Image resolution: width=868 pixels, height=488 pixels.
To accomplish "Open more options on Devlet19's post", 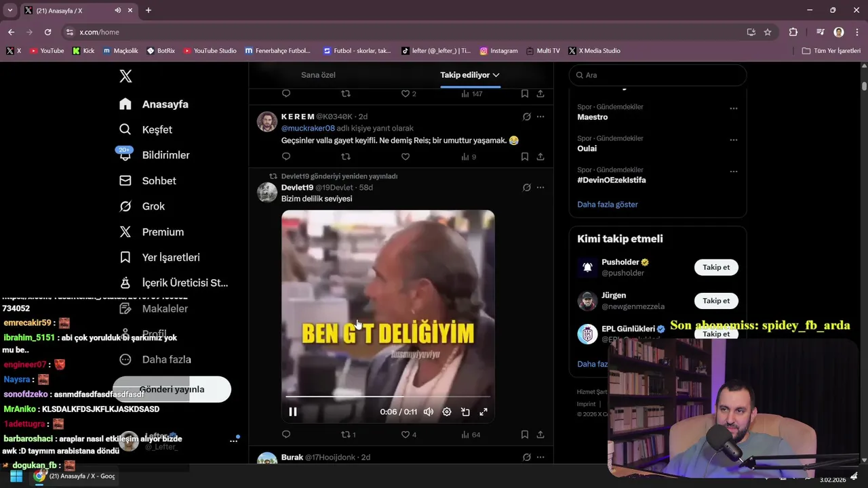I will (x=540, y=188).
